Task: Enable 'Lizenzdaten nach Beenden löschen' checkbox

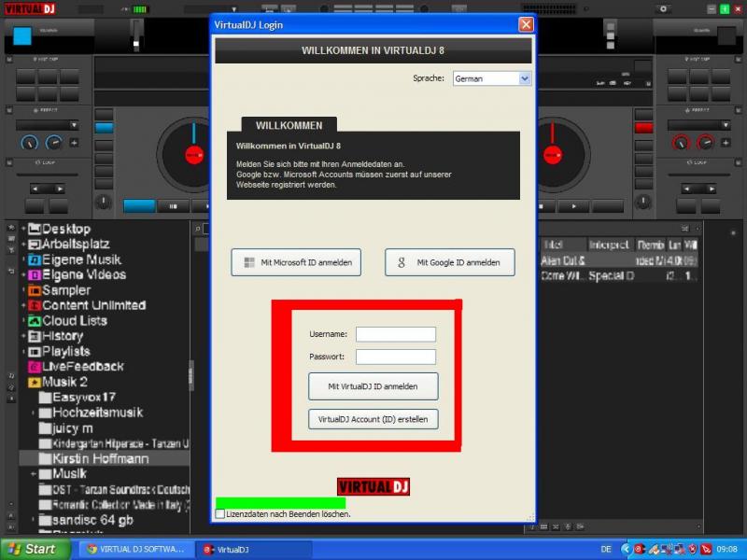Action: (x=220, y=514)
